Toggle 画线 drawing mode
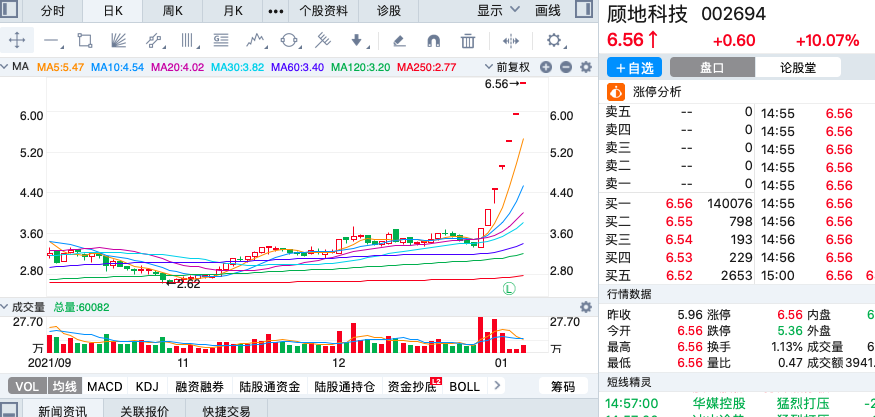Viewport: 875px width, 417px height. (547, 10)
